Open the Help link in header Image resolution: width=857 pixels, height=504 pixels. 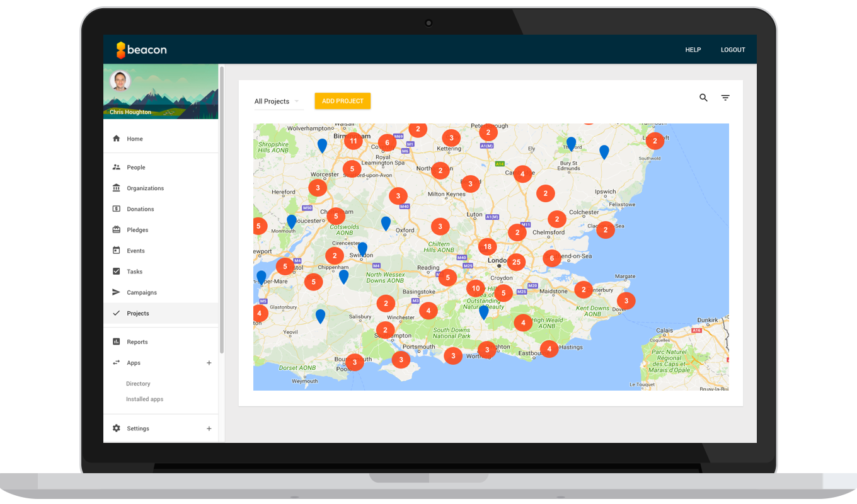(x=693, y=50)
